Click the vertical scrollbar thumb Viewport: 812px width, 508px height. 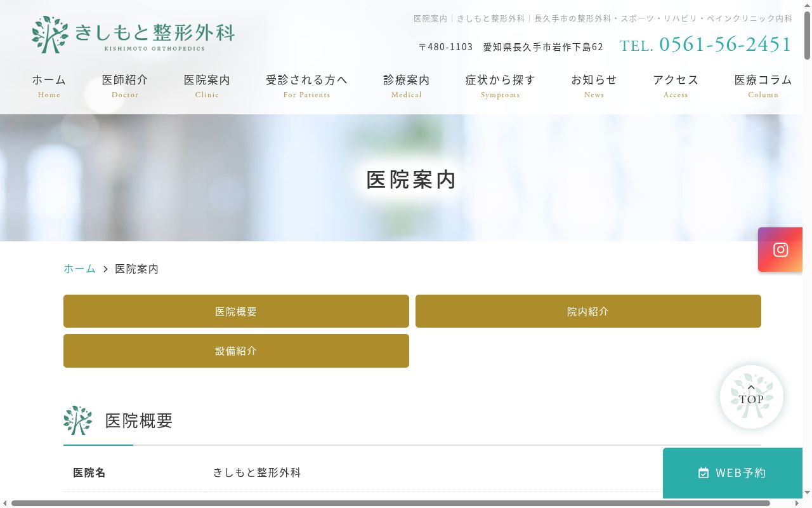click(807, 36)
